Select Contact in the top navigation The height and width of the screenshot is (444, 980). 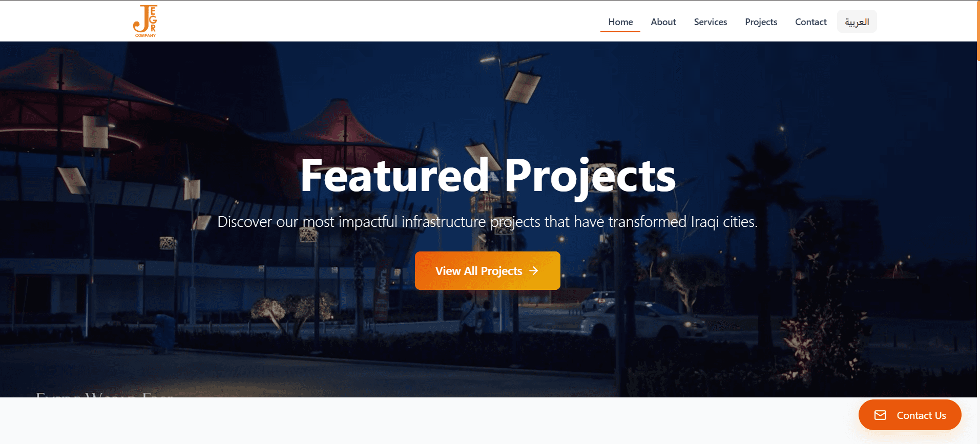tap(811, 22)
